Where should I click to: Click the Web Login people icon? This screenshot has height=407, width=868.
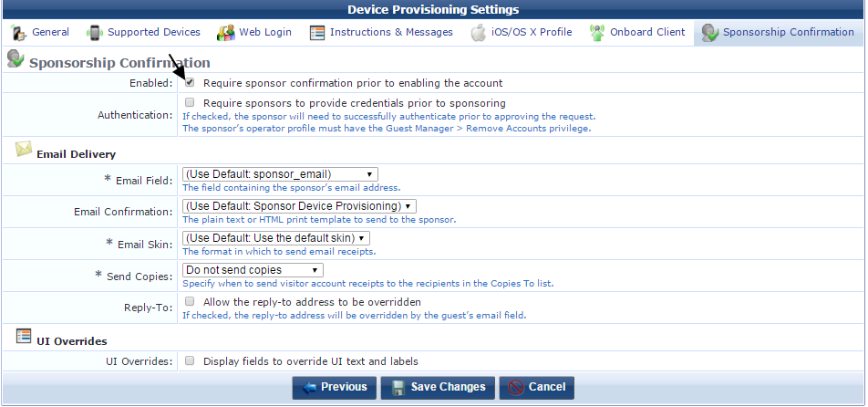[225, 33]
